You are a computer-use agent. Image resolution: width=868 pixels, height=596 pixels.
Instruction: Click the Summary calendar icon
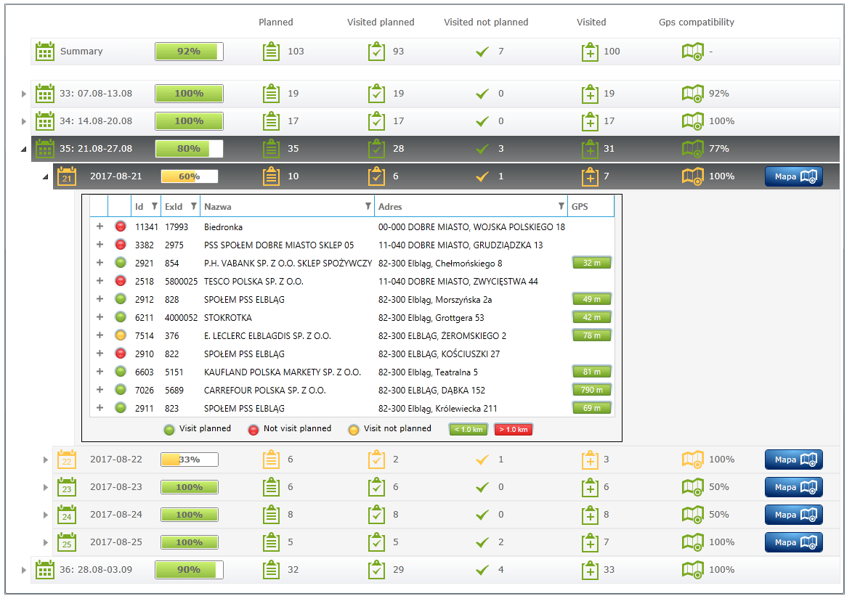[45, 52]
